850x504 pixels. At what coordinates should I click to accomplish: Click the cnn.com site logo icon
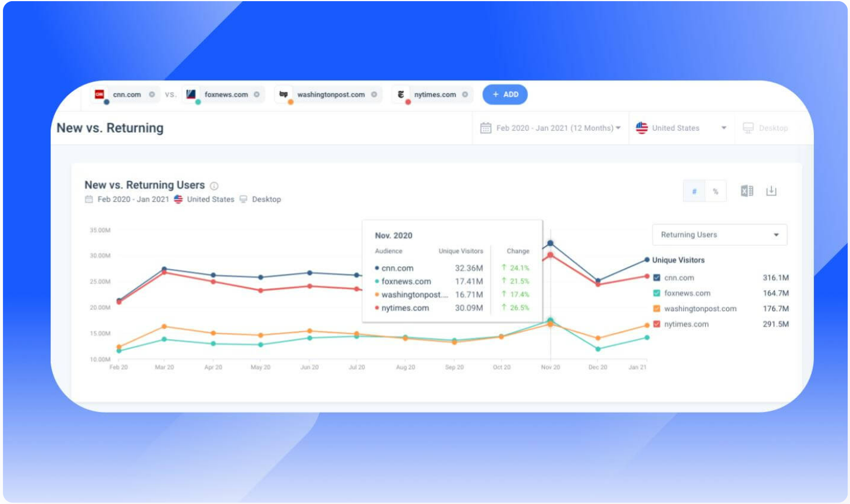pos(99,94)
